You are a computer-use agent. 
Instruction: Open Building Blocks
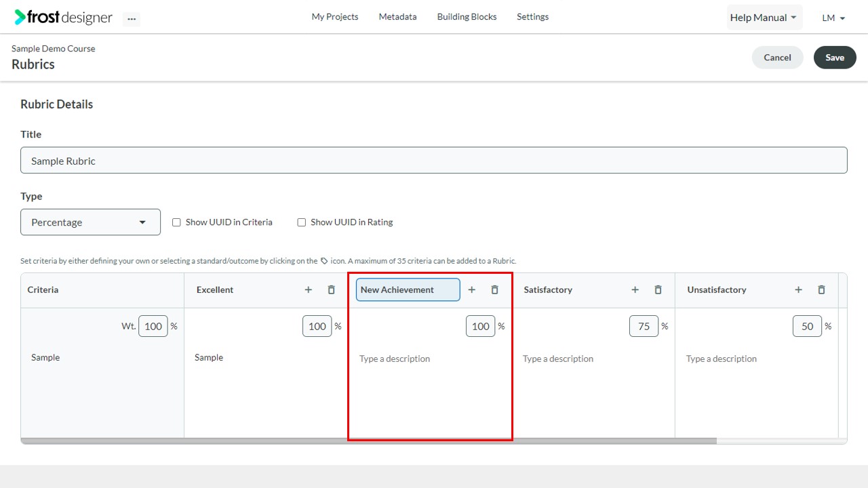pos(467,17)
